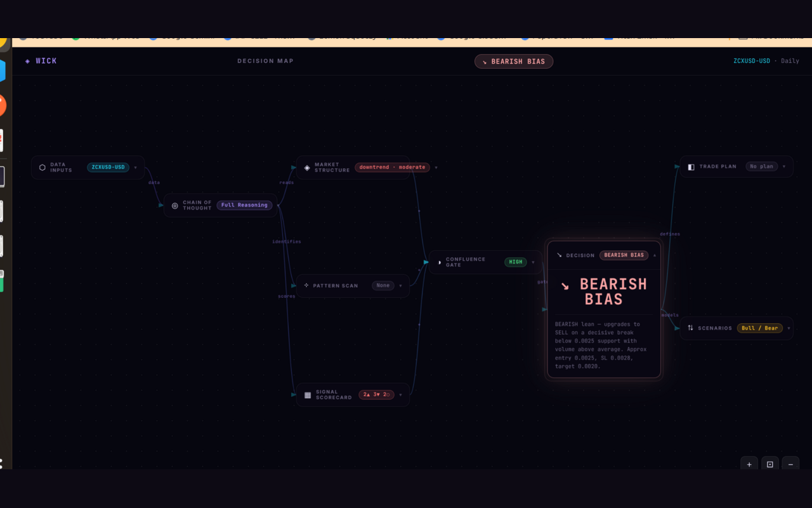Viewport: 812px width, 508px height.
Task: Click the Bull / Bear badge
Action: point(760,328)
